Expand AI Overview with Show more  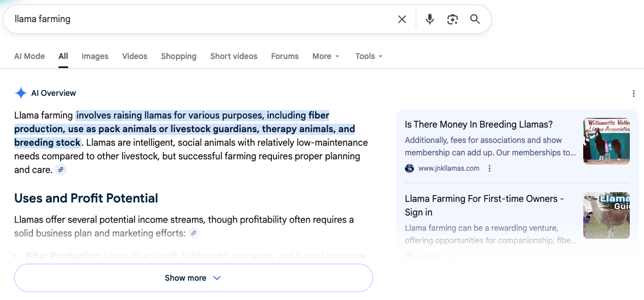tap(193, 278)
